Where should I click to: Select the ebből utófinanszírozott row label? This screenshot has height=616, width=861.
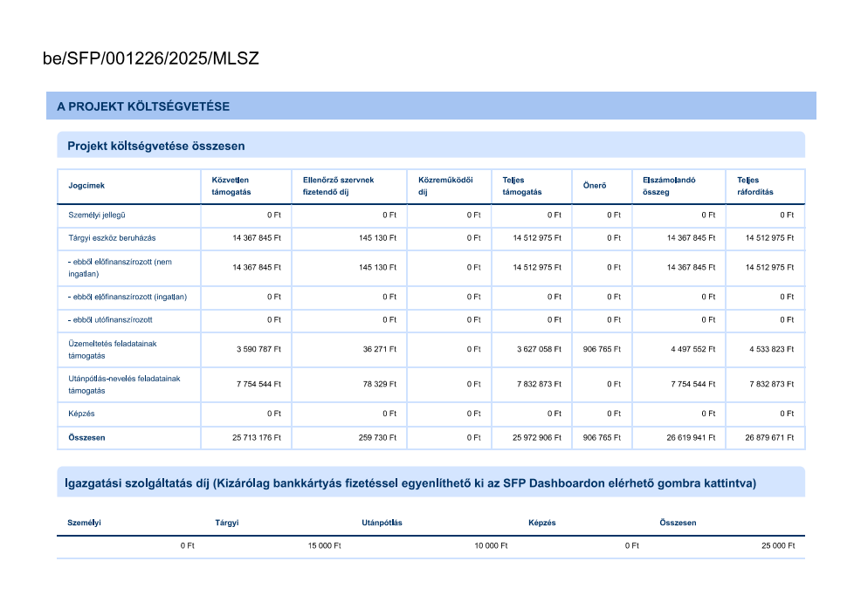[x=110, y=320]
